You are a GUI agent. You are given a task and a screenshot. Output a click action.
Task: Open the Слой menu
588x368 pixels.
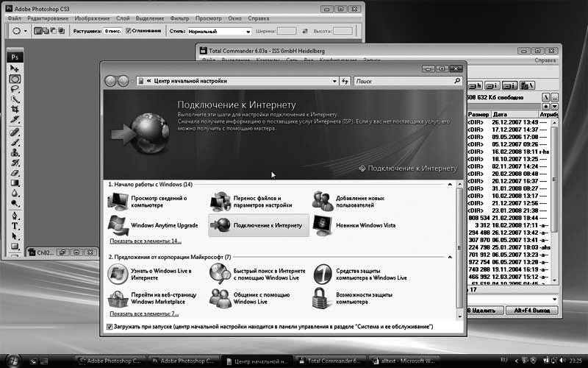[123, 18]
